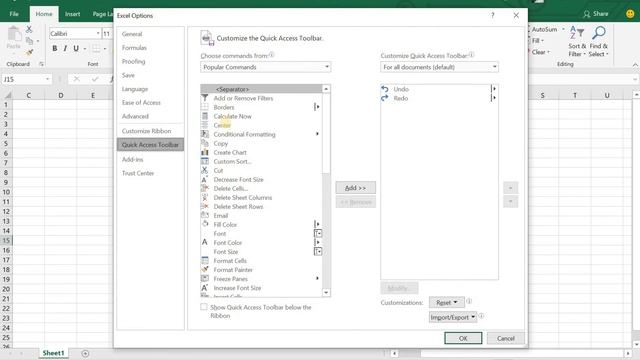Select the Sheet1 worksheet tab

pyautogui.click(x=53, y=353)
